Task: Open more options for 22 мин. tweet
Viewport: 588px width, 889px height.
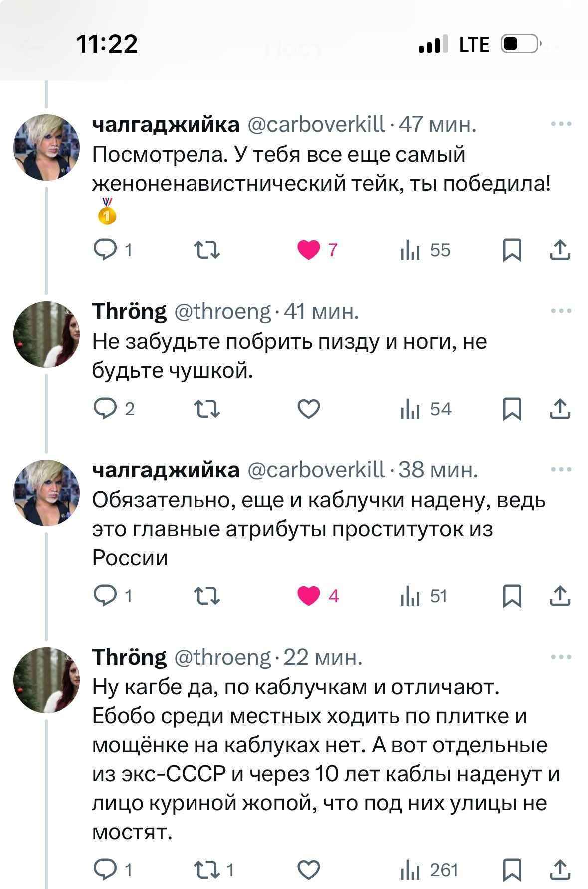Action: pyautogui.click(x=561, y=657)
